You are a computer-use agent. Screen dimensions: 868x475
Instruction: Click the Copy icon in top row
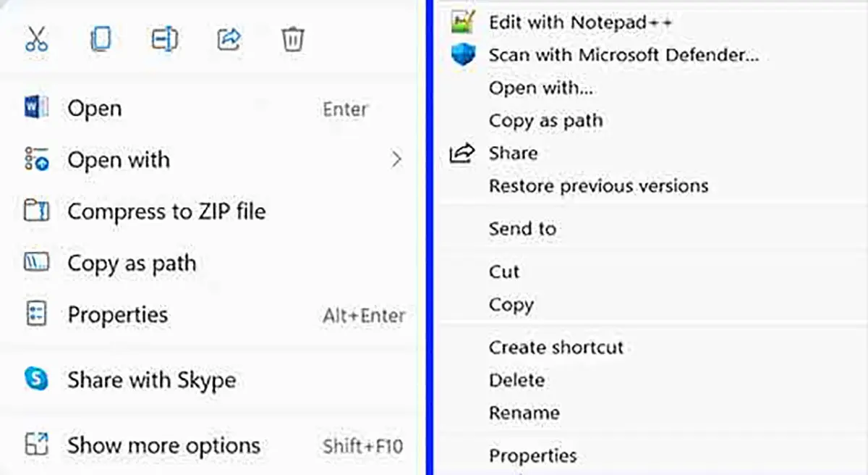[101, 39]
